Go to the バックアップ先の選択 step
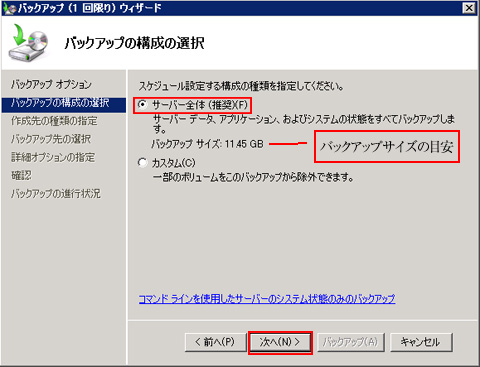Image resolution: width=480 pixels, height=367 pixels. [x=51, y=139]
